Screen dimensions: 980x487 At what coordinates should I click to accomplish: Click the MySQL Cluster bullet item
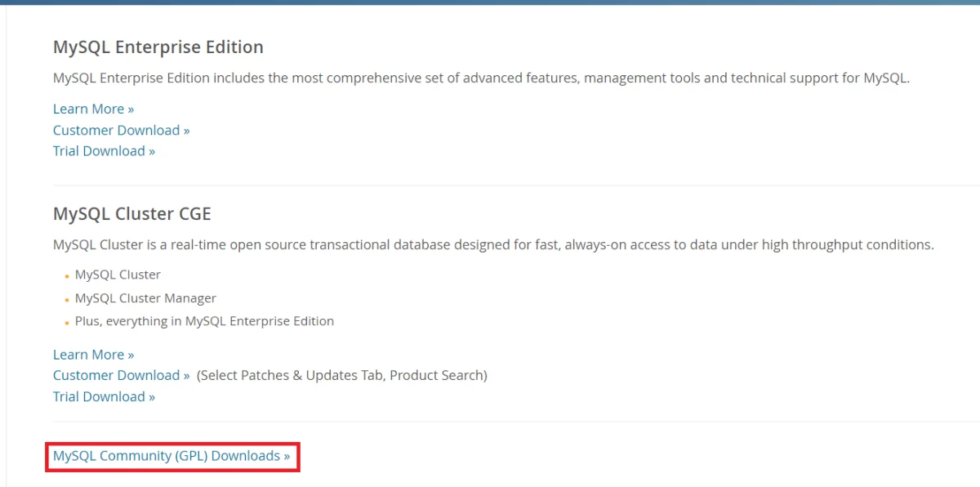(117, 274)
